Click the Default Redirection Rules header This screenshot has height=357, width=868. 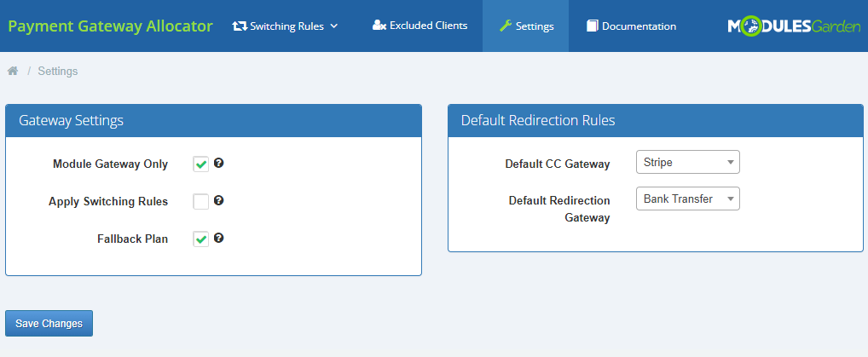click(656, 121)
